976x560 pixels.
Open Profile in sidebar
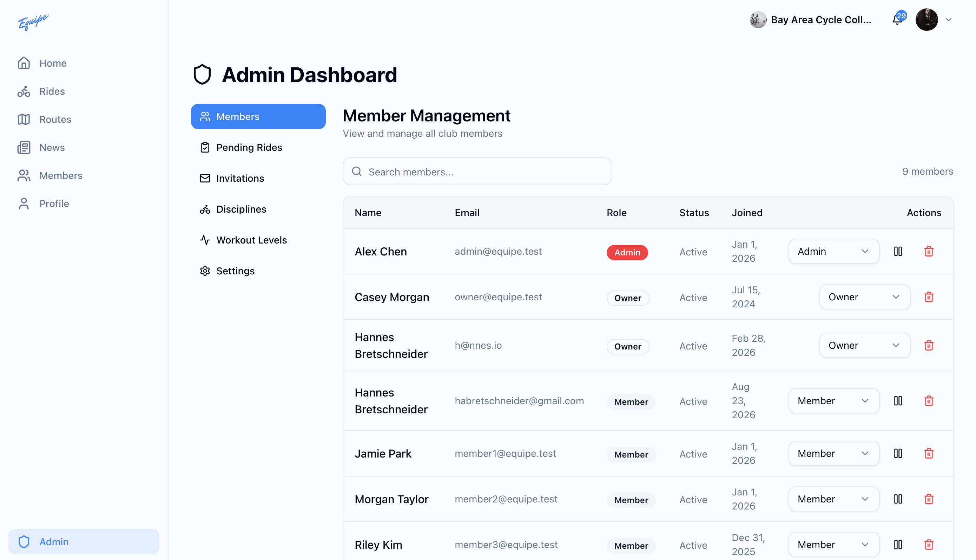pos(84,204)
